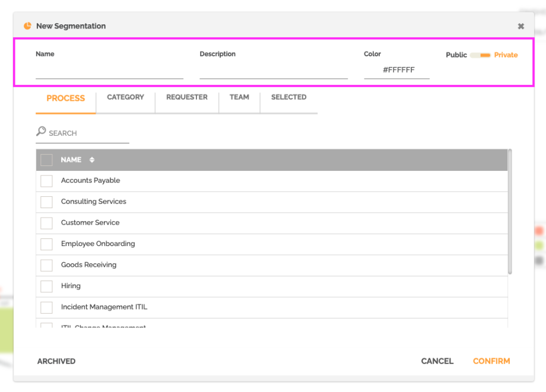Click the search magnifier icon
546x392 pixels.
pos(41,132)
